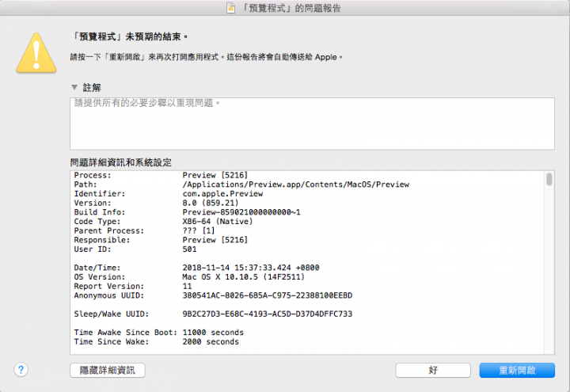Click the Sleep/Wake UUID value

point(268,314)
